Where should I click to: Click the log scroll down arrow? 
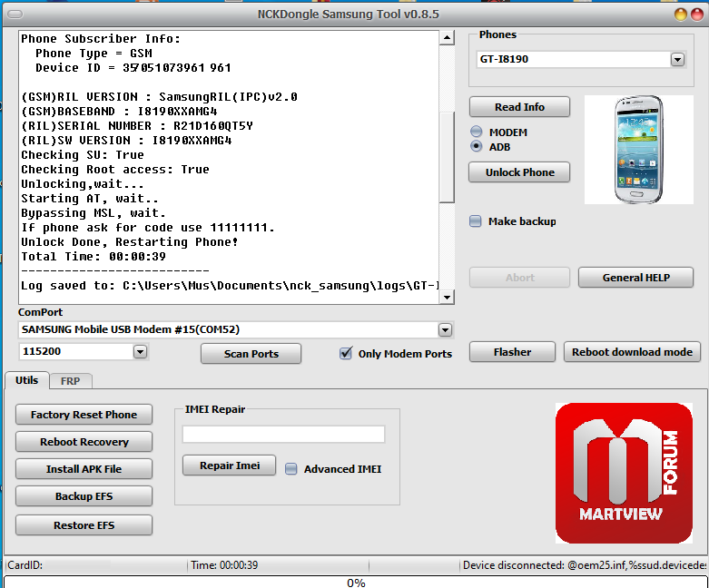click(x=447, y=297)
